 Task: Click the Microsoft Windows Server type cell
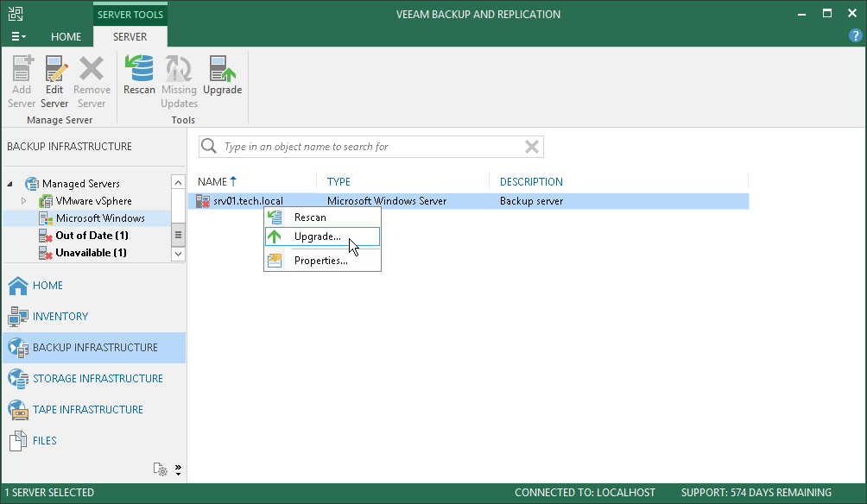387,200
